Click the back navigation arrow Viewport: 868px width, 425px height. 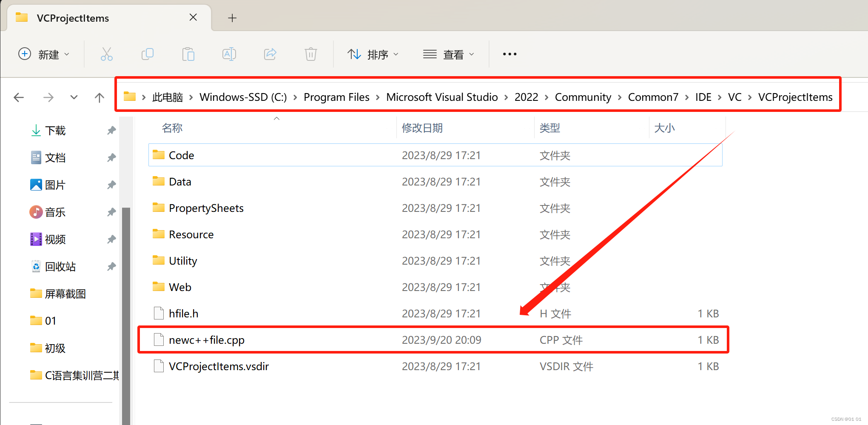[x=19, y=97]
